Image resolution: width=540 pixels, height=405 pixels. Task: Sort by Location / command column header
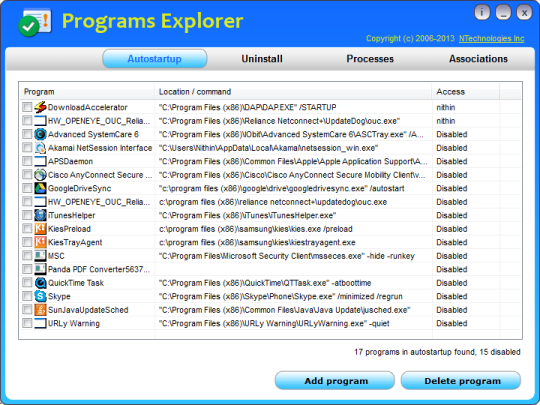293,92
